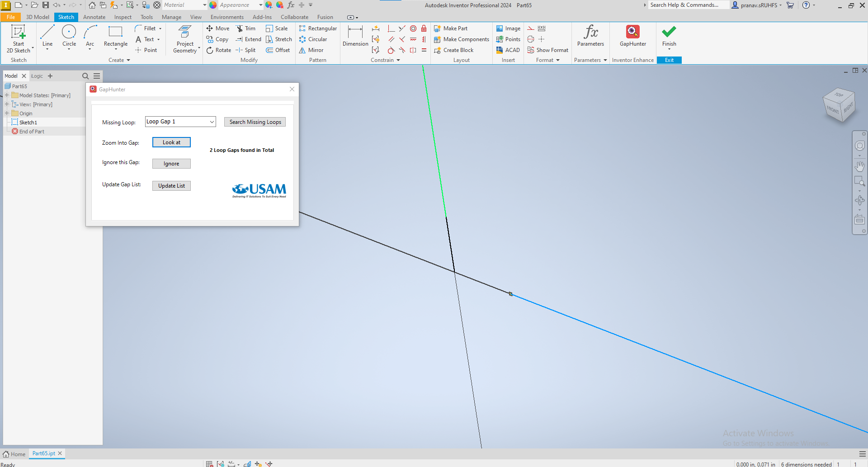
Task: Close the GapHunter dialog
Action: pyautogui.click(x=292, y=89)
